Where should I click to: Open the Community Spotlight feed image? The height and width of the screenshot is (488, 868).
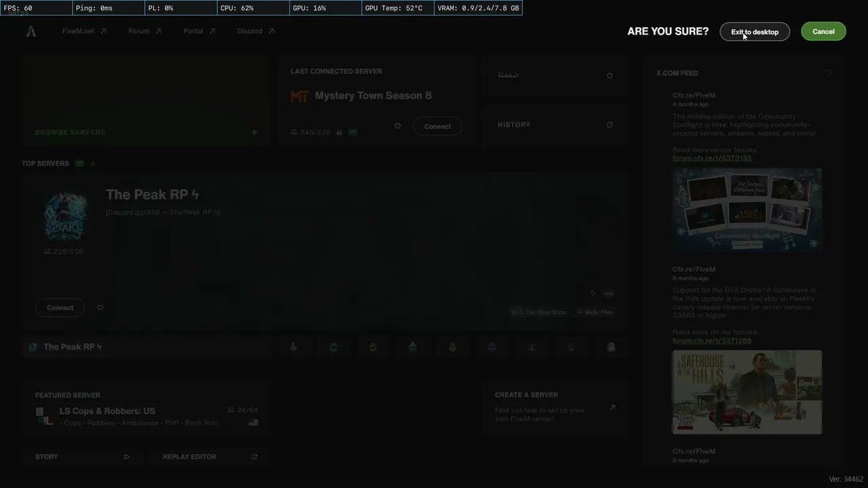point(747,210)
